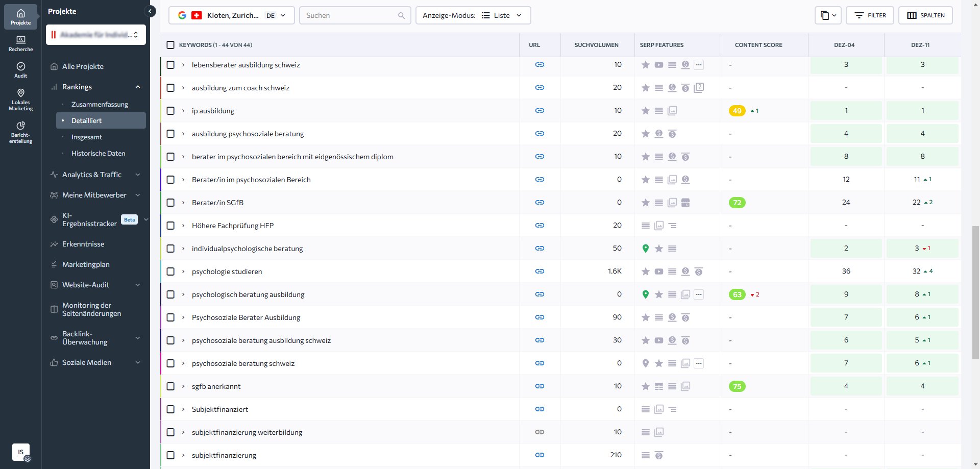
Task: Click FAQ SERP icon for ausbildung zum coach schweiz
Action: (x=699, y=88)
